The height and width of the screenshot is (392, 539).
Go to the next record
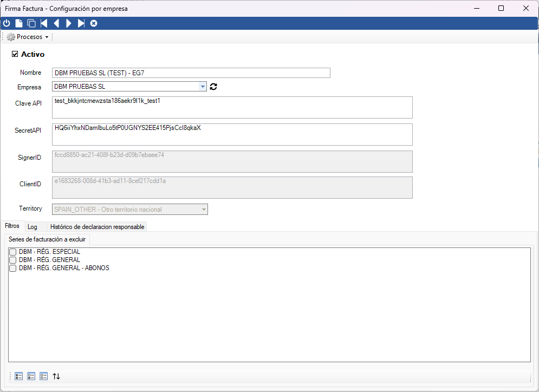pyautogui.click(x=69, y=23)
